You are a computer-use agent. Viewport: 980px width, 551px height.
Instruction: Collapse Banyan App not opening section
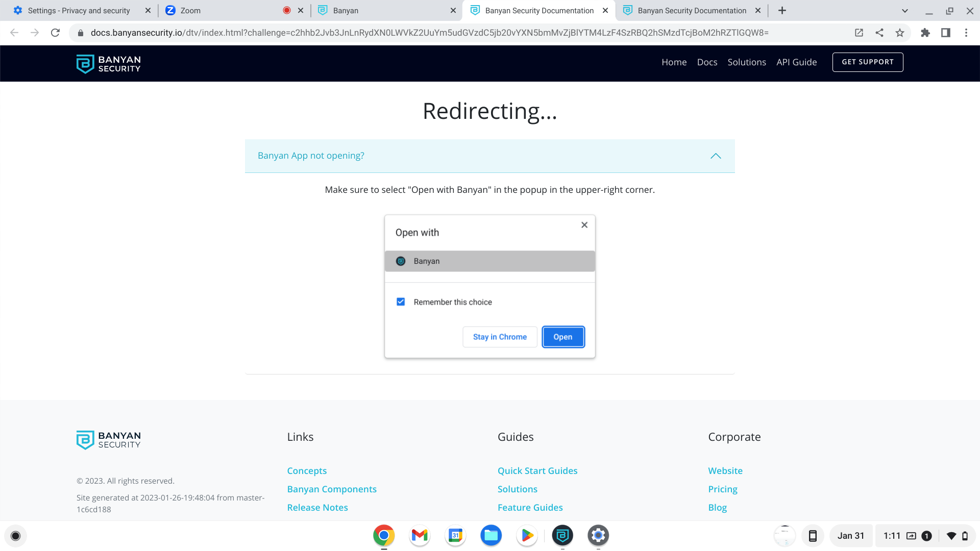[x=716, y=156]
